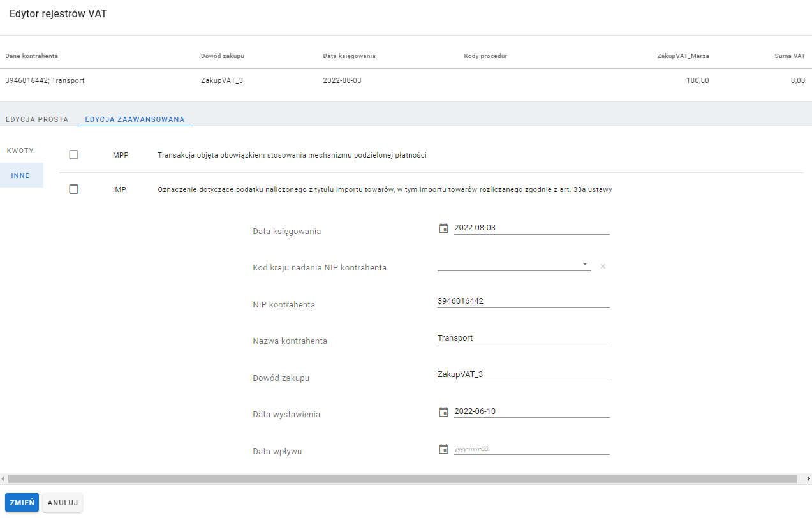The height and width of the screenshot is (518, 812).
Task: Select the Inne side section
Action: pyautogui.click(x=20, y=175)
